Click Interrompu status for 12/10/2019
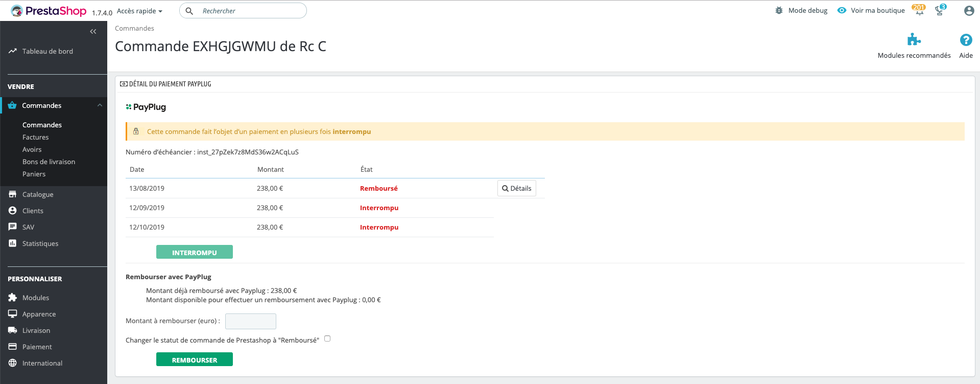This screenshot has height=384, width=980. click(x=379, y=227)
